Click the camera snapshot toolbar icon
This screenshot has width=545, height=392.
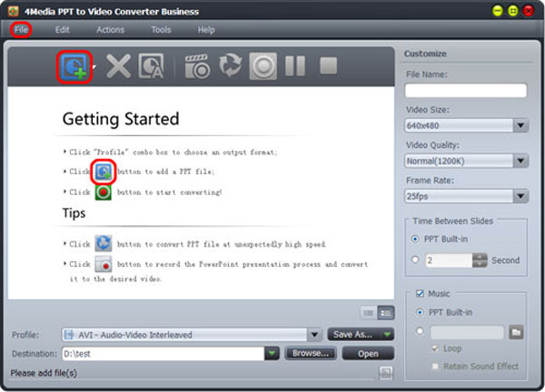point(197,66)
